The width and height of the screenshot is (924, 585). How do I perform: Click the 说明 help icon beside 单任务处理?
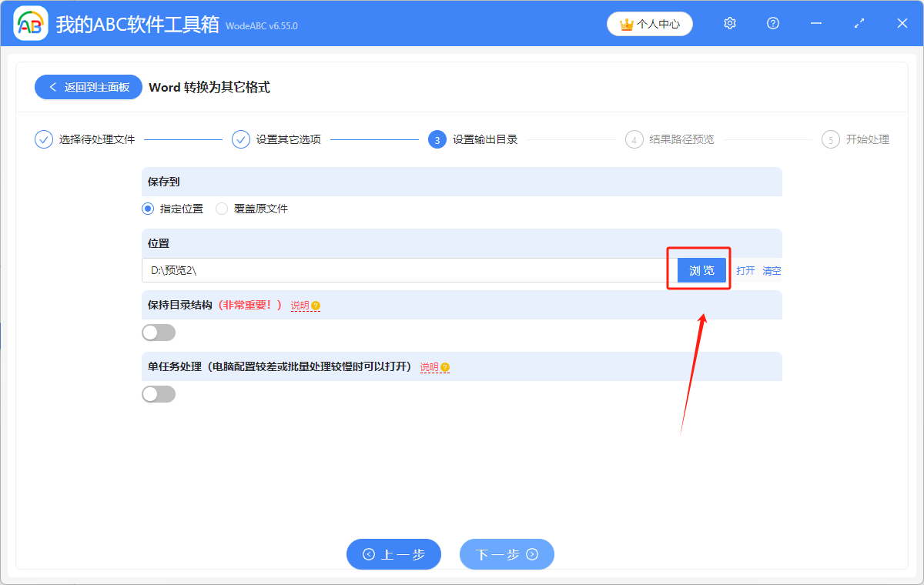pyautogui.click(x=445, y=367)
